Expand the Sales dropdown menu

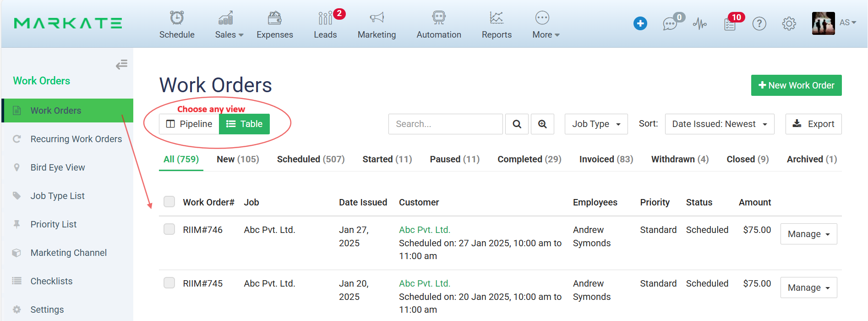(x=229, y=35)
